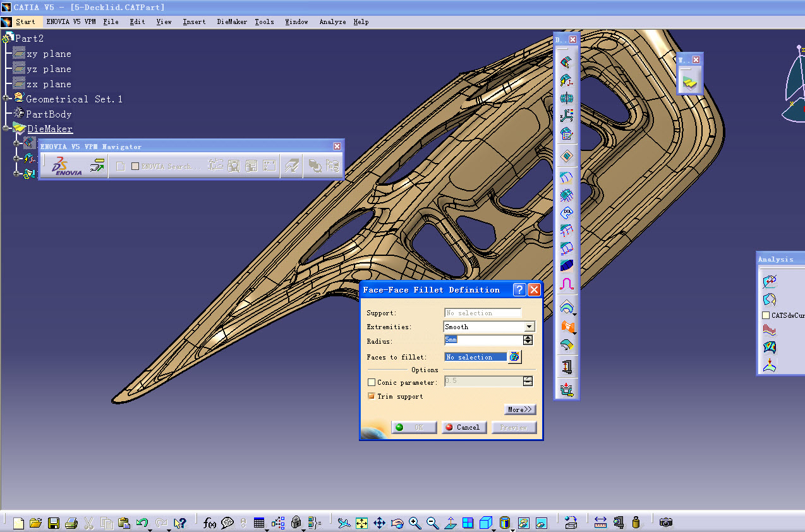Tick the ENOVIA Search checkbox

135,166
